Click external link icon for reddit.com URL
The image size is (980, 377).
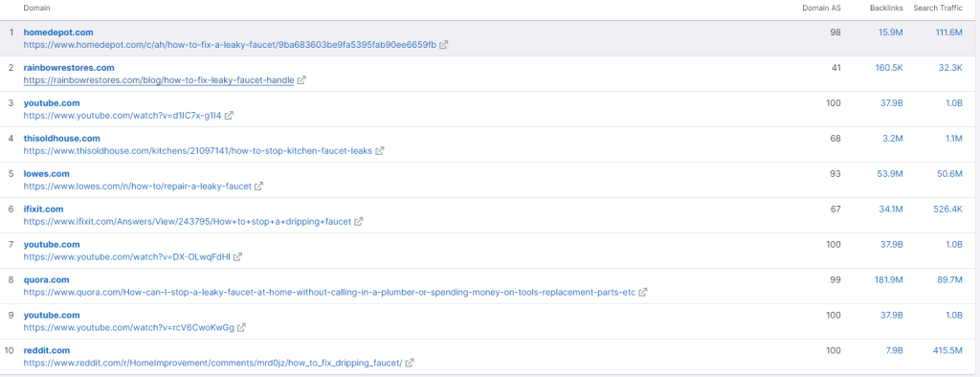(410, 363)
